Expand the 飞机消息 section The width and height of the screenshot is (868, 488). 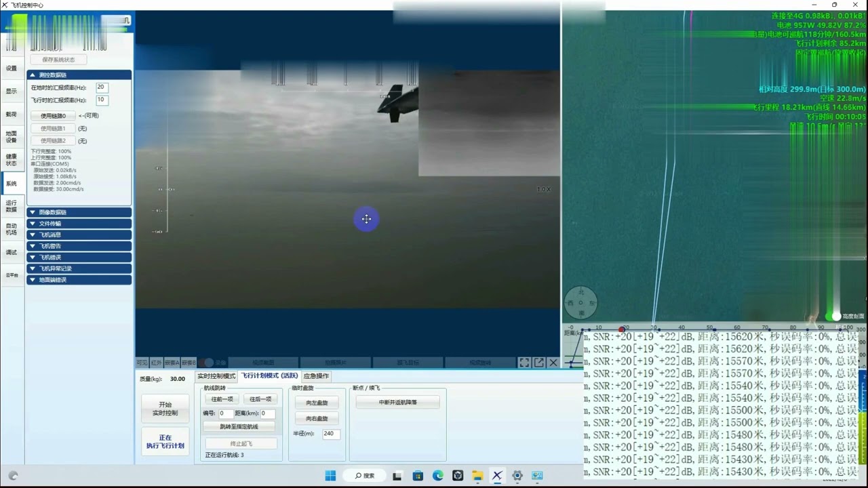(x=79, y=235)
